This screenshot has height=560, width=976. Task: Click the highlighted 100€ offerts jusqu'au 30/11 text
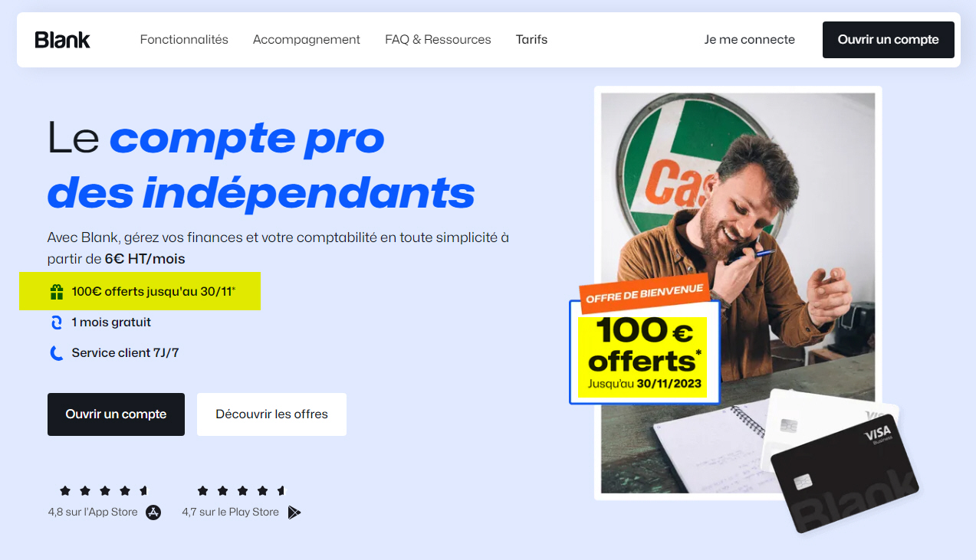coord(153,292)
